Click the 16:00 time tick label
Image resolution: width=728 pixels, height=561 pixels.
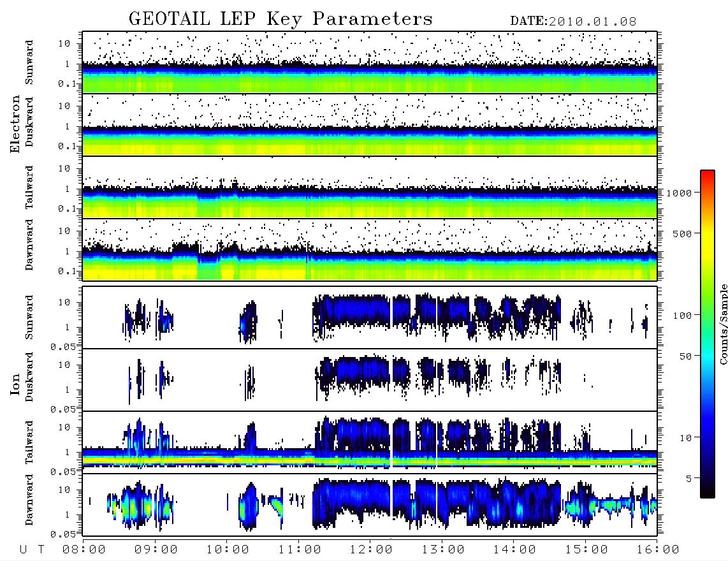pyautogui.click(x=657, y=550)
